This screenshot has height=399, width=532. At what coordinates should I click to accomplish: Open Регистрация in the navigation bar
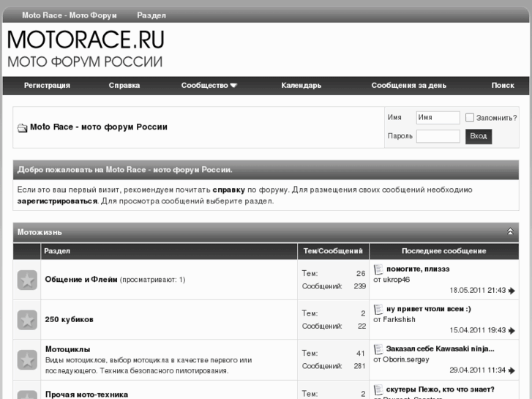click(47, 86)
